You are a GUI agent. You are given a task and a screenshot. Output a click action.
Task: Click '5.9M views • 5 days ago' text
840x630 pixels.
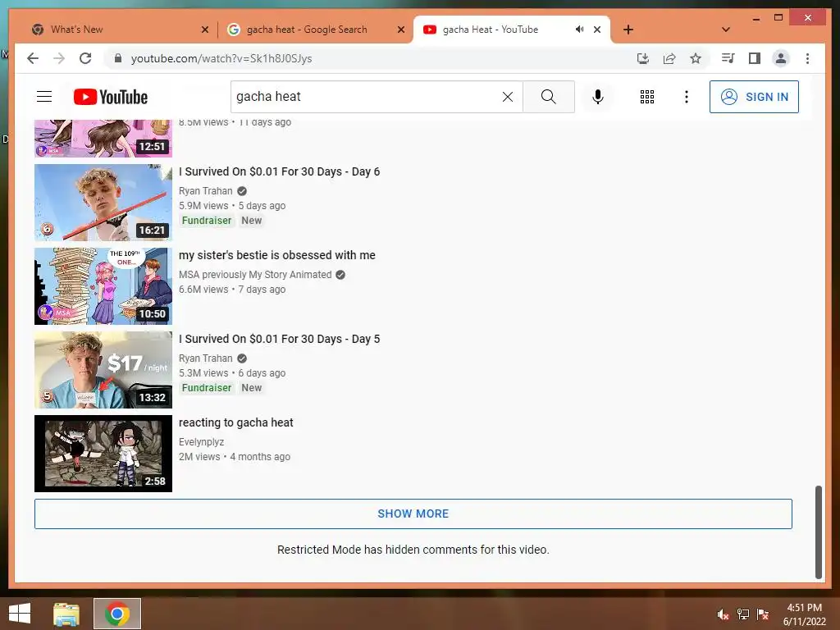pos(232,206)
